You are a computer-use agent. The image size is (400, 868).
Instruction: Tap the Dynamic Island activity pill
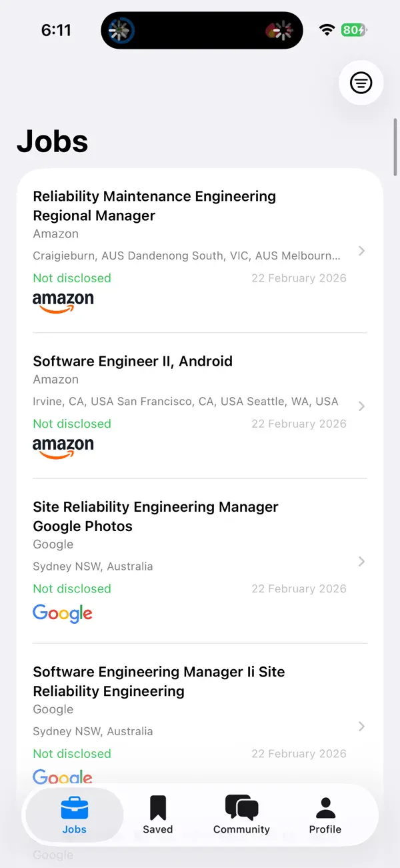tap(202, 30)
